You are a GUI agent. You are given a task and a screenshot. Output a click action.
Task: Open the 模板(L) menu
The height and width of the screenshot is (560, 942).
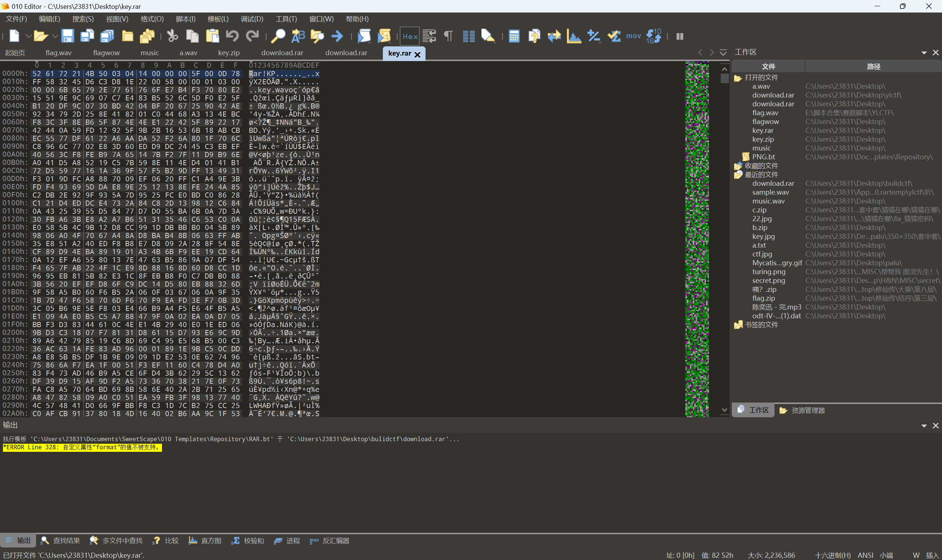218,19
